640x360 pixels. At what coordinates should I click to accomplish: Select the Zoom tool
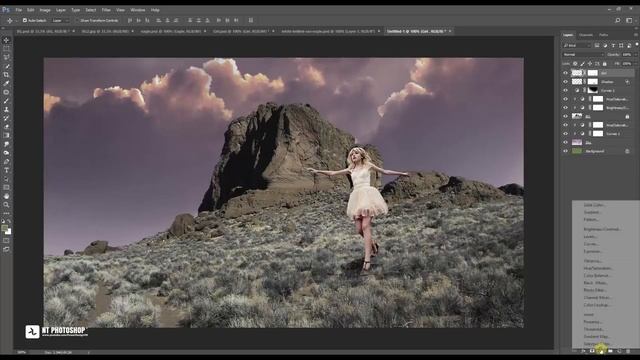pos(6,205)
